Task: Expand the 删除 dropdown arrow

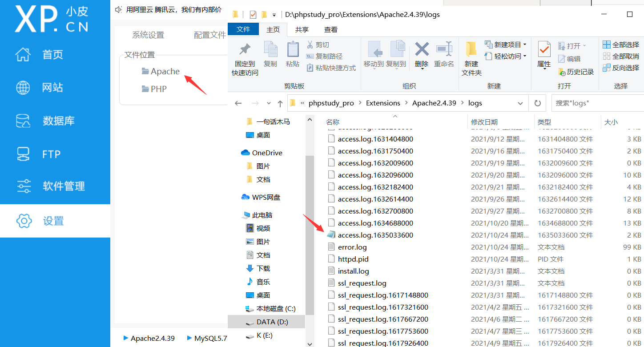Action: pyautogui.click(x=422, y=69)
